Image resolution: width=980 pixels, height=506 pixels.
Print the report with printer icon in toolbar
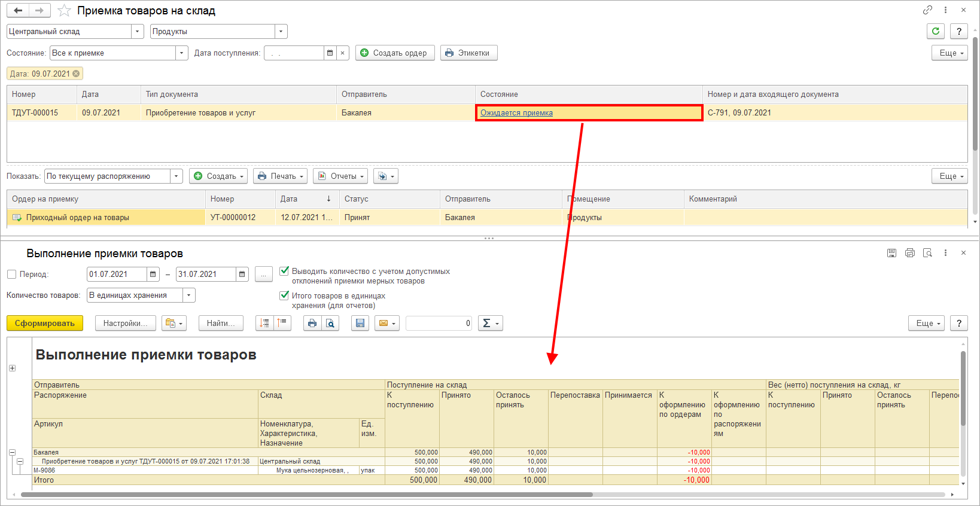312,323
